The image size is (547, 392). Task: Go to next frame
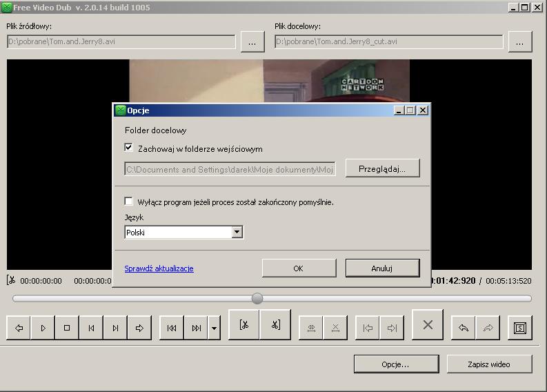(x=115, y=328)
